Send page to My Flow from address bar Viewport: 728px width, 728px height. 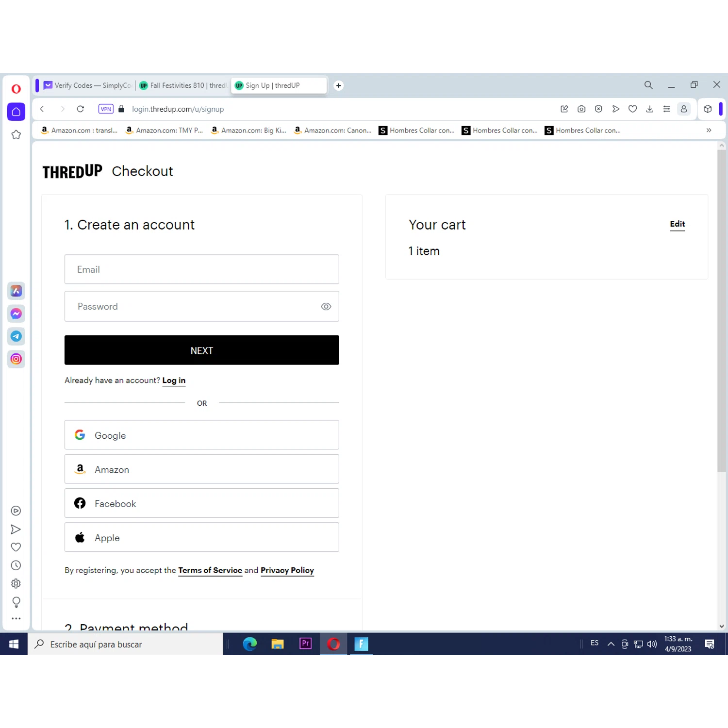click(615, 109)
